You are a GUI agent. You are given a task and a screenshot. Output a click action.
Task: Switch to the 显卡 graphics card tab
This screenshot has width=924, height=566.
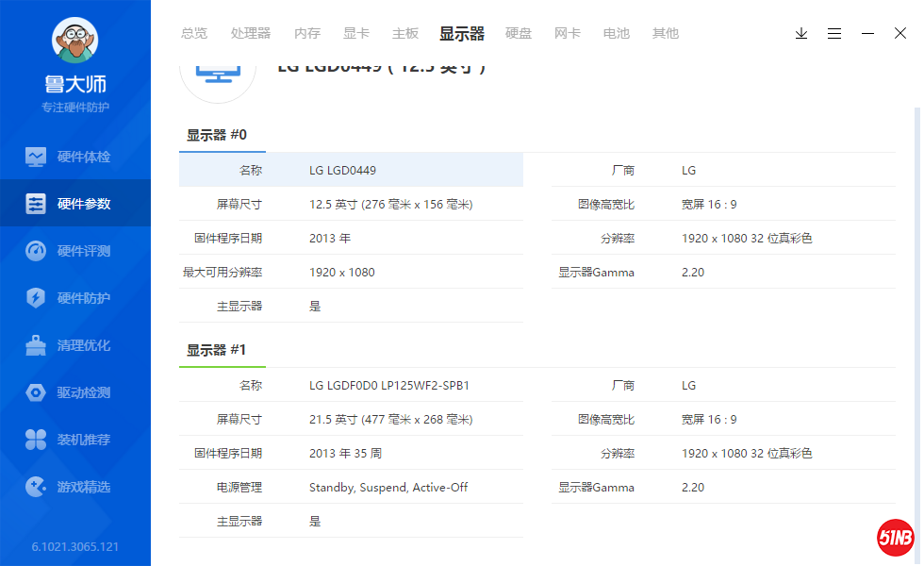[356, 33]
